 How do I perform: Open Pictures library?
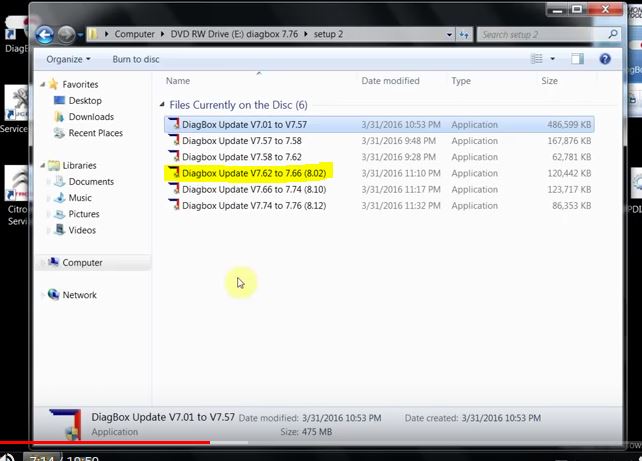click(84, 214)
